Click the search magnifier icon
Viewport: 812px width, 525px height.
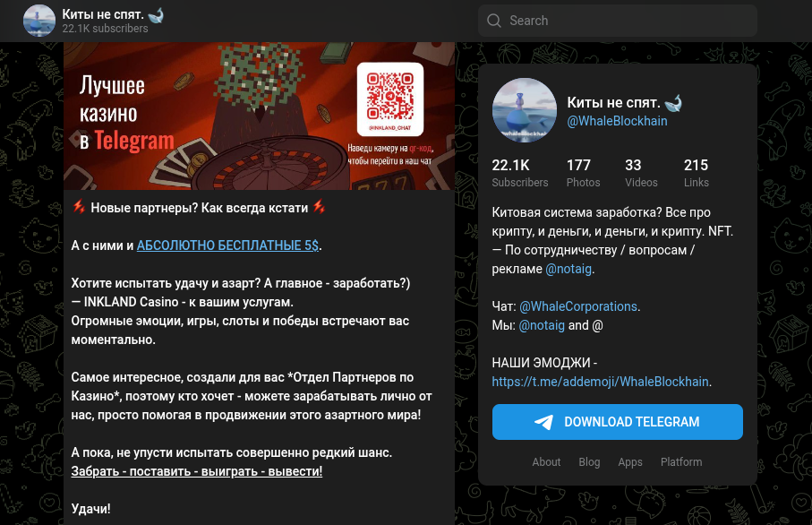[494, 21]
